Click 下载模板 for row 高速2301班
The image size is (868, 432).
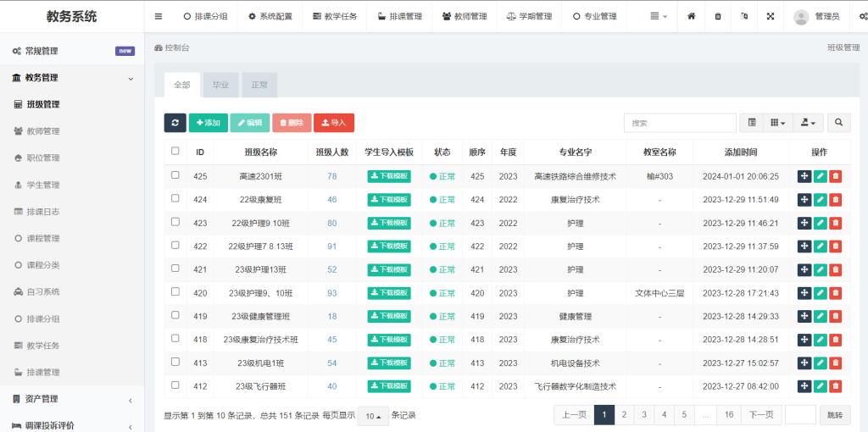click(x=389, y=176)
